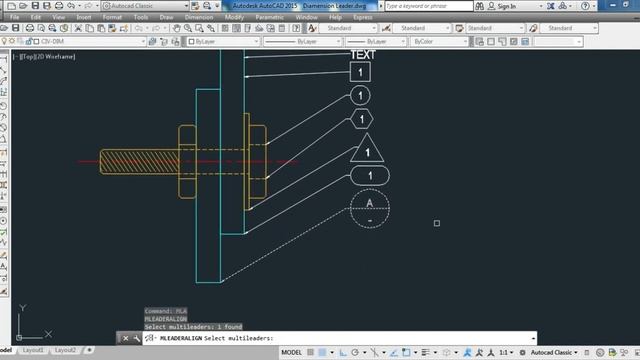Toggle 2D Object Snap in status bar
640x360 pixels.
(x=406, y=352)
